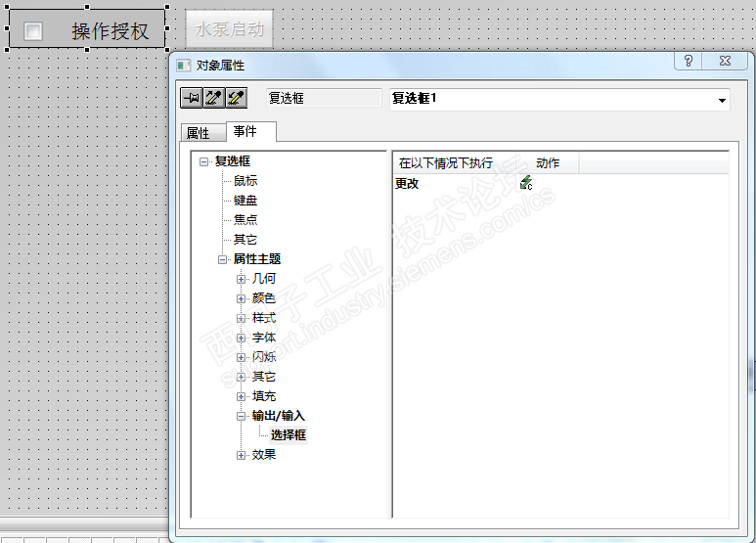This screenshot has height=543, width=756.
Task: Click the green lightning C-action icon
Action: [x=526, y=183]
